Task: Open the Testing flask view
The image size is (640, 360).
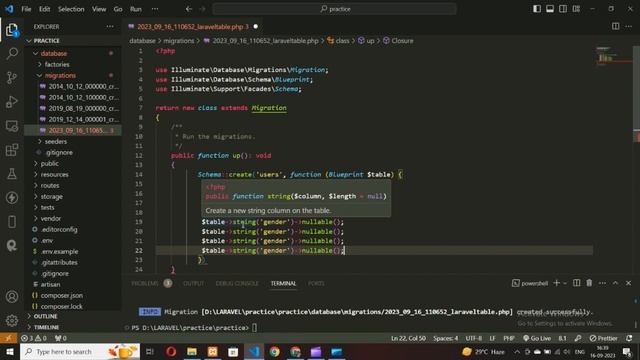Action: pyautogui.click(x=12, y=173)
